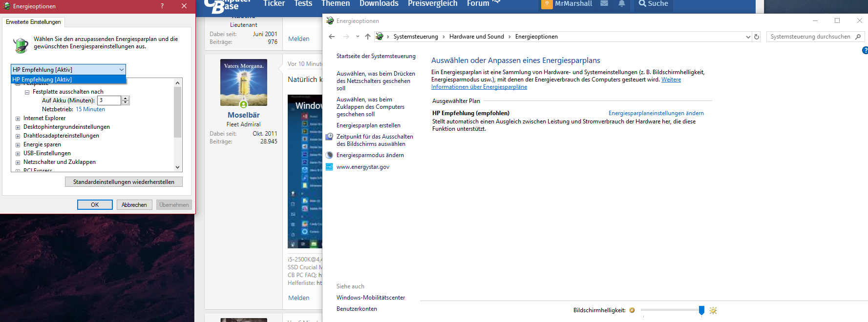
Task: Select HP Empfehlung [Aktiv] in dropdown list
Action: (68, 80)
